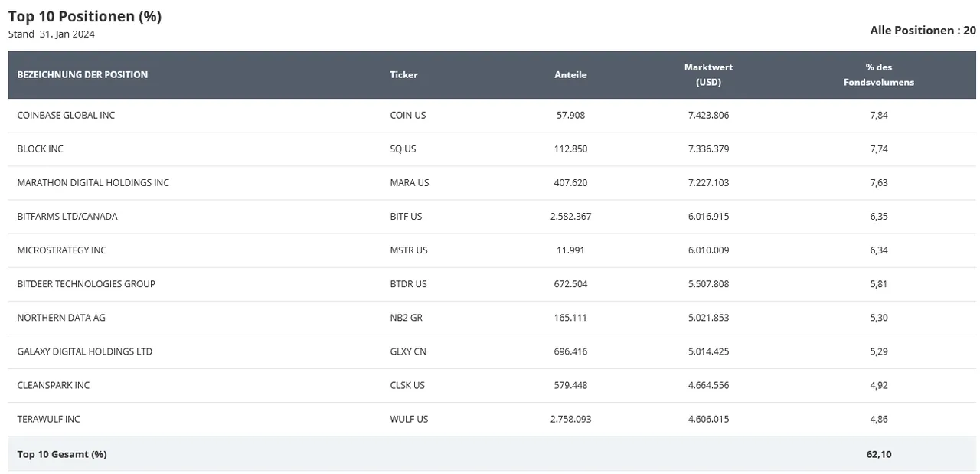Select NORTHERN DATA AG position name
Viewport: 980px width, 474px height.
[61, 317]
